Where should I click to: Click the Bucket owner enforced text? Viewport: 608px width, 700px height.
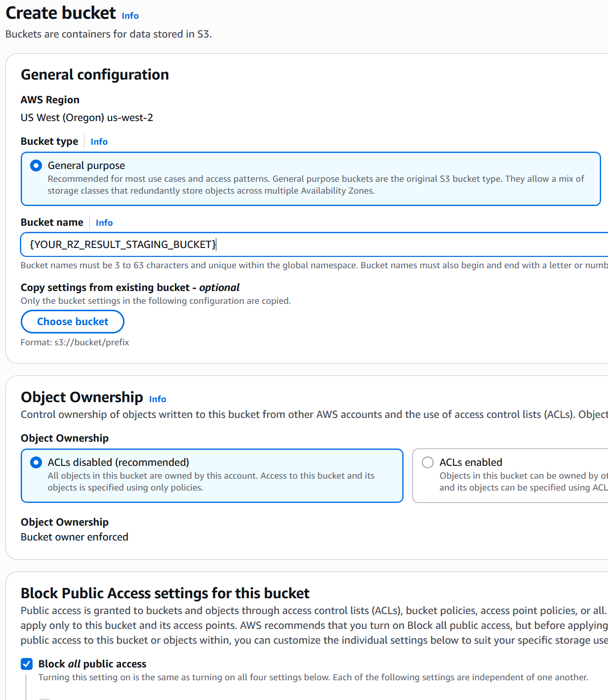pyautogui.click(x=74, y=537)
